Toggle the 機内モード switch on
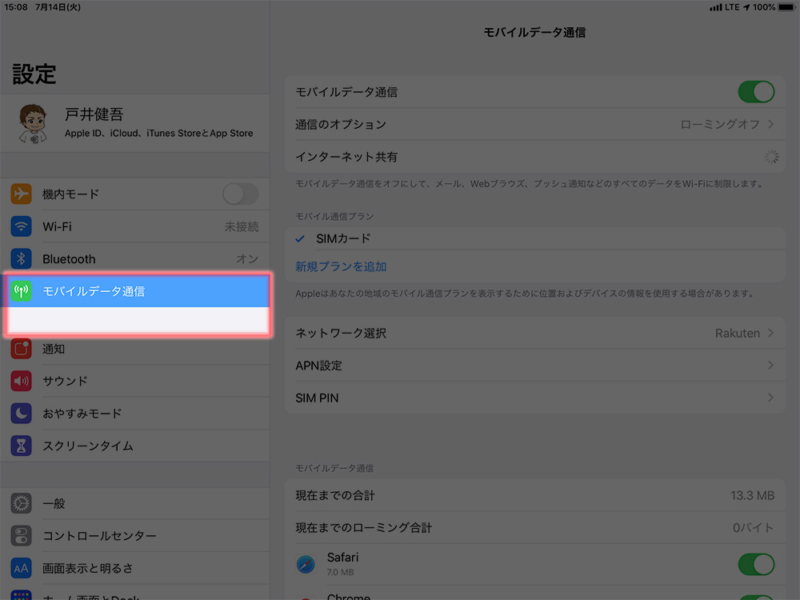This screenshot has width=800, height=600. tap(240, 194)
